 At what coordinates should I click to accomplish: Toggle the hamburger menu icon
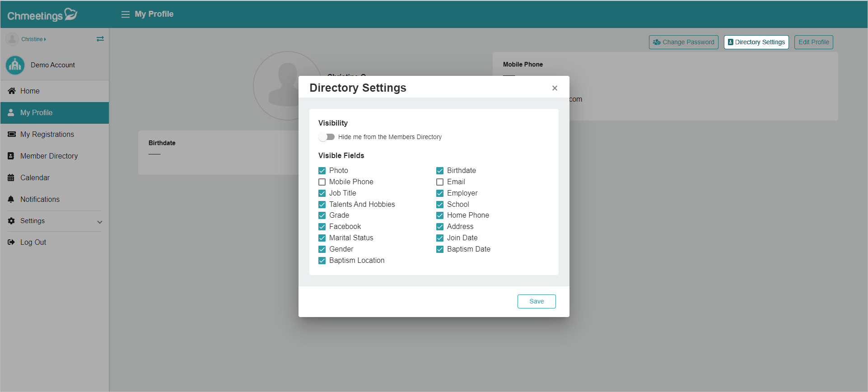click(x=126, y=14)
